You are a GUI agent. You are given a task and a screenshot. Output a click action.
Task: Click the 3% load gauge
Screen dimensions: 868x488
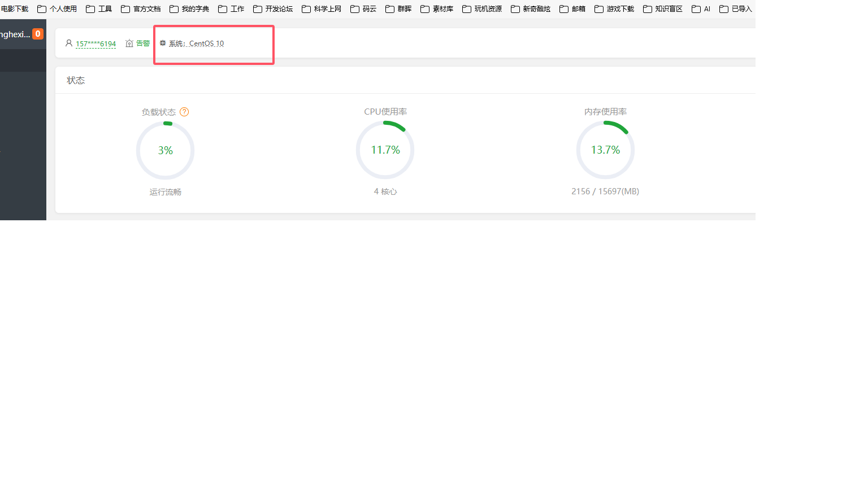(165, 150)
